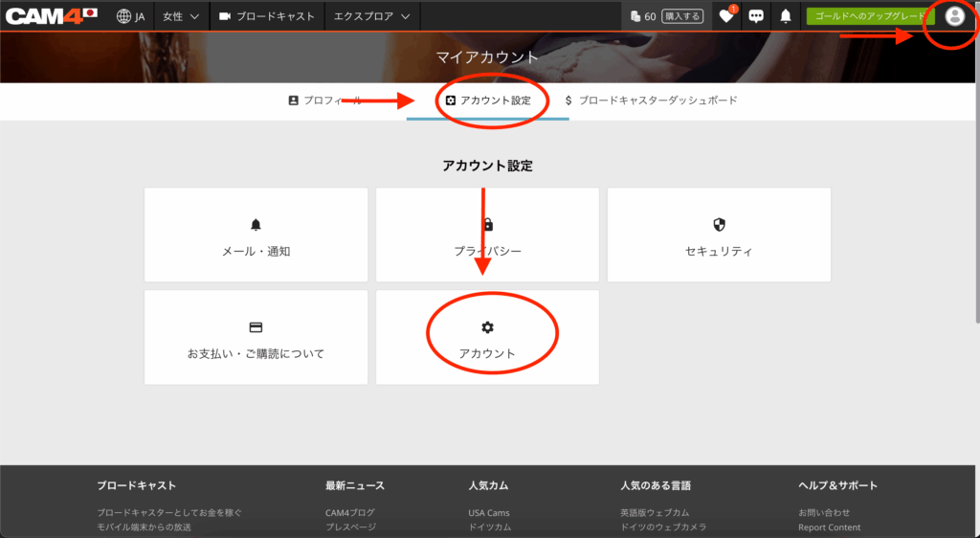Click the 最新ニュース footer heading
980x538 pixels.
coord(355,485)
